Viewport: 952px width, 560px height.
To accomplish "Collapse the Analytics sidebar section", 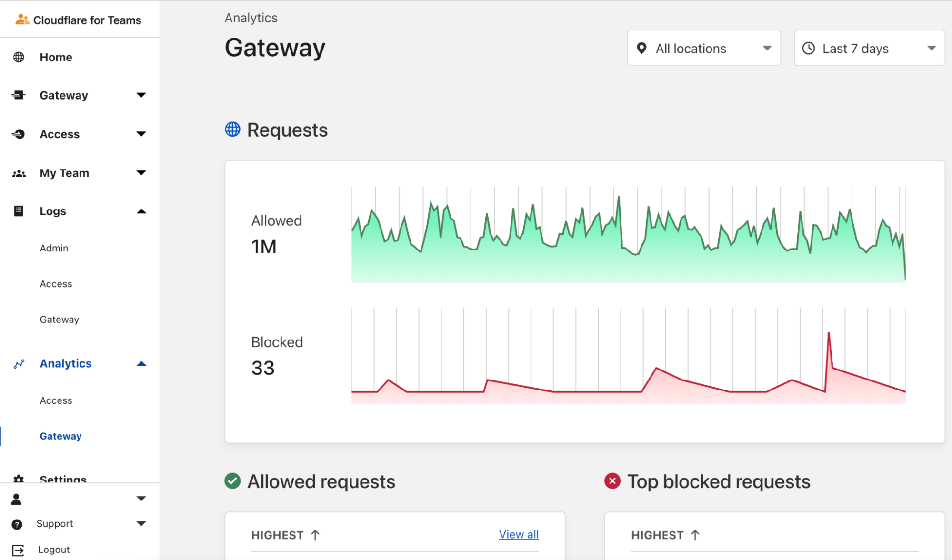I will pyautogui.click(x=141, y=364).
